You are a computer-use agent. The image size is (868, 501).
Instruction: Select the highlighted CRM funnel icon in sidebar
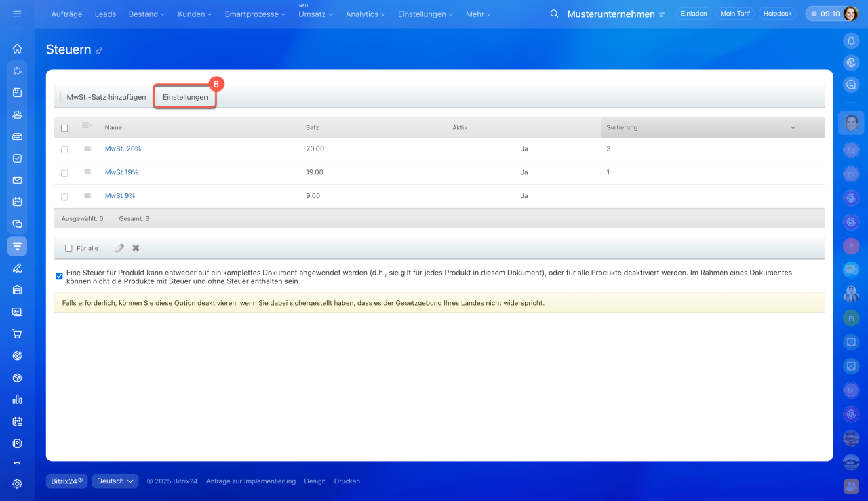[x=17, y=245]
